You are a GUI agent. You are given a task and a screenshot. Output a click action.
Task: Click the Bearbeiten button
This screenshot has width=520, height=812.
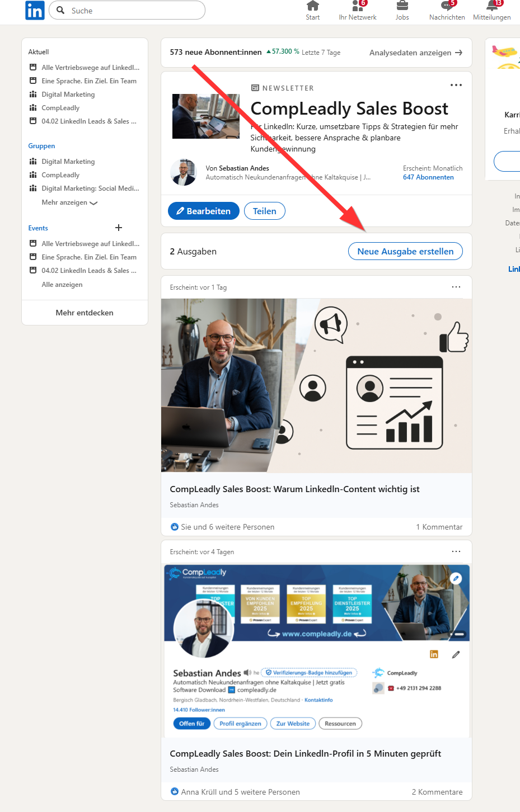[204, 211]
